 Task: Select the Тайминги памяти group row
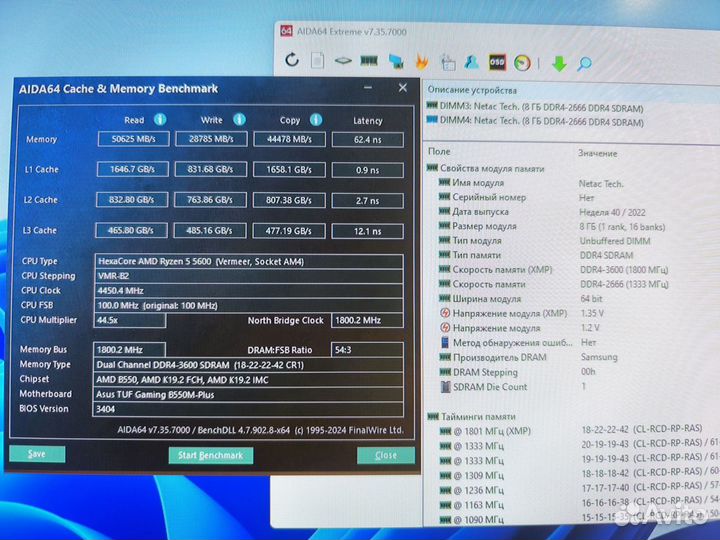point(472,416)
